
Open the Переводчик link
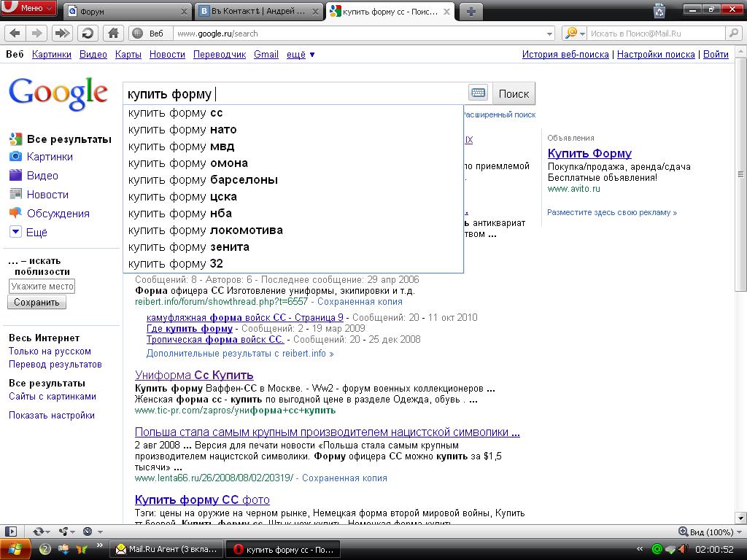pos(220,54)
